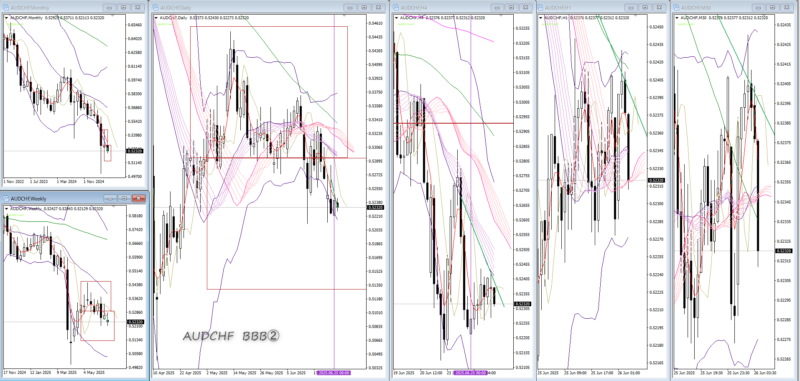The image size is (800, 381).
Task: Click the 0.52450 price on H1 scale
Action: [656, 27]
